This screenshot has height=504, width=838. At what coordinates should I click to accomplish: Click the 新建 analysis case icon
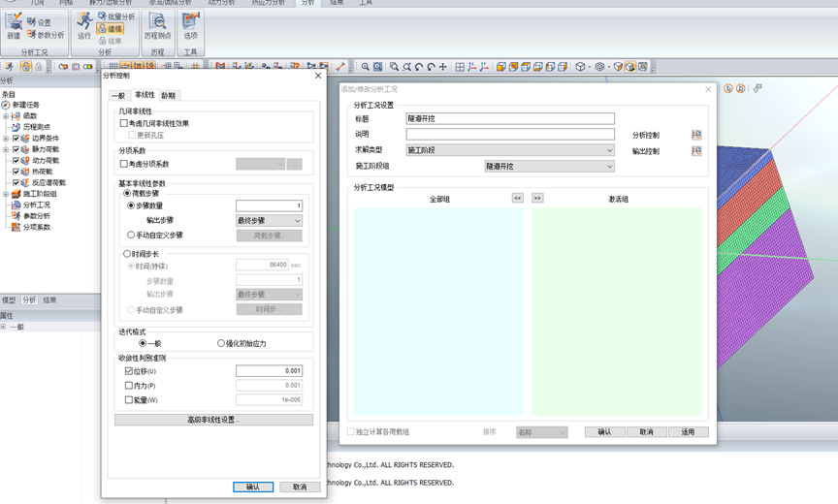coord(14,25)
